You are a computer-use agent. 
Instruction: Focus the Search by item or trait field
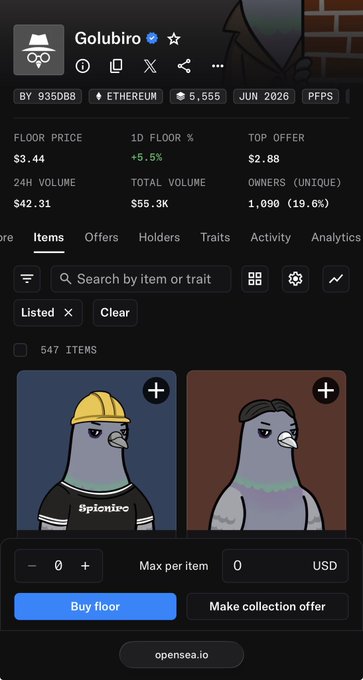coord(141,279)
